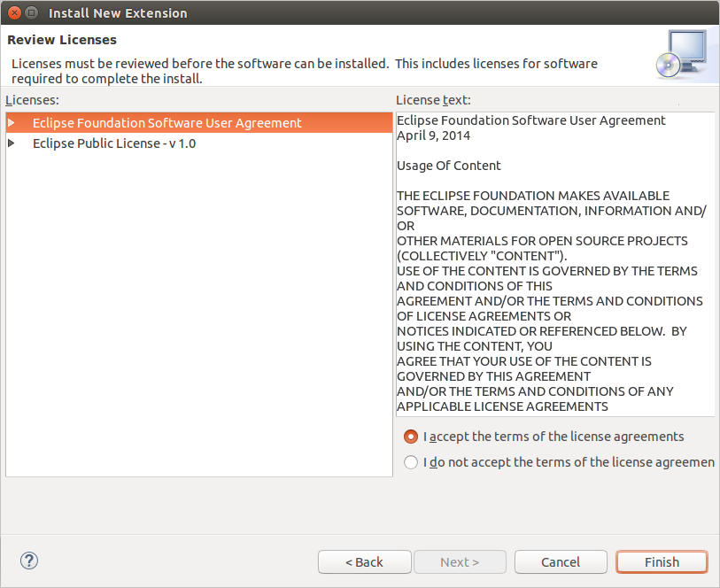Click the 'Review Licenses' heading
This screenshot has width=720, height=588.
pyautogui.click(x=62, y=40)
